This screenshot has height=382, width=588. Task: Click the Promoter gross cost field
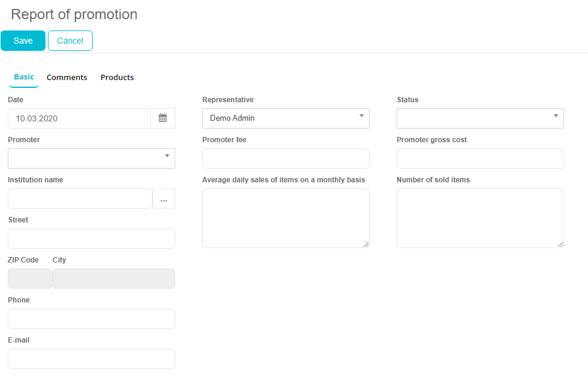point(480,158)
